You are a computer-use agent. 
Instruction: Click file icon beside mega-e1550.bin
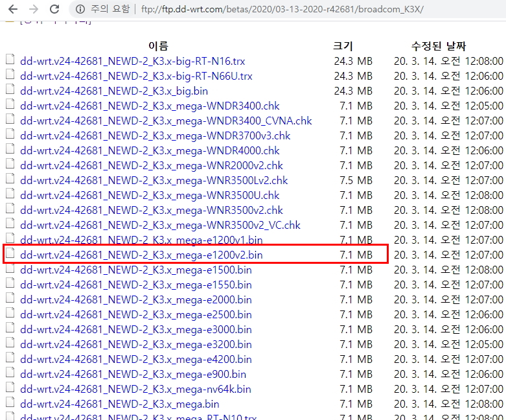pos(10,283)
